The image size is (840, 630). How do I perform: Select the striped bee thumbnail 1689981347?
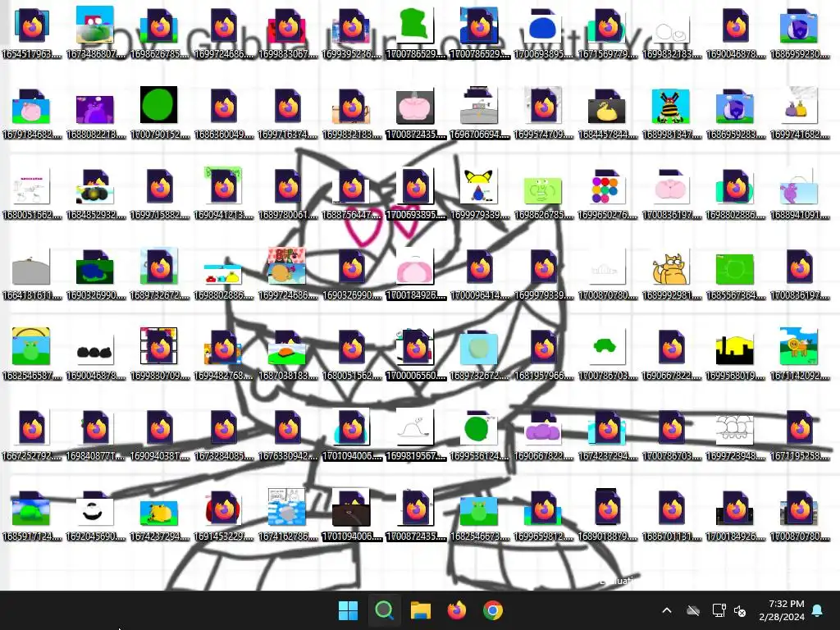point(671,106)
